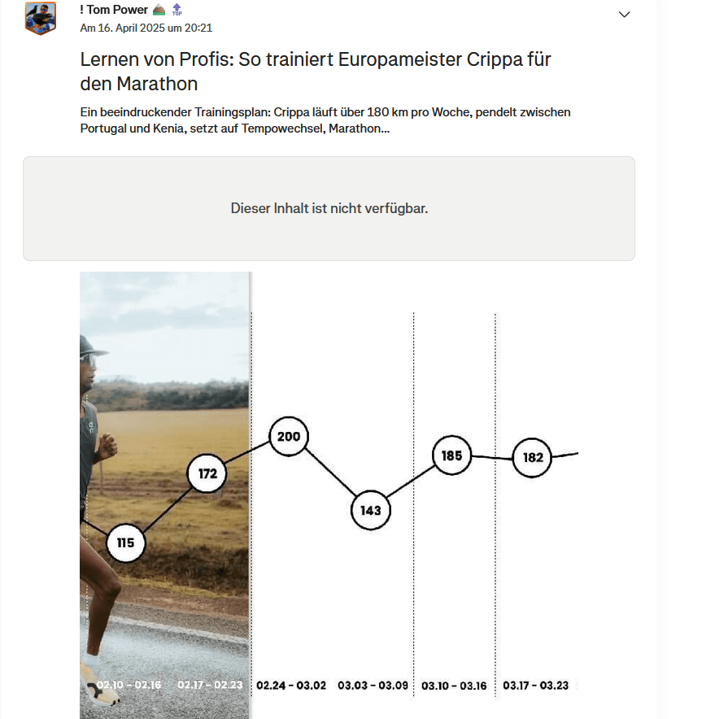
Task: Select the 200 data point on the chart
Action: click(288, 436)
